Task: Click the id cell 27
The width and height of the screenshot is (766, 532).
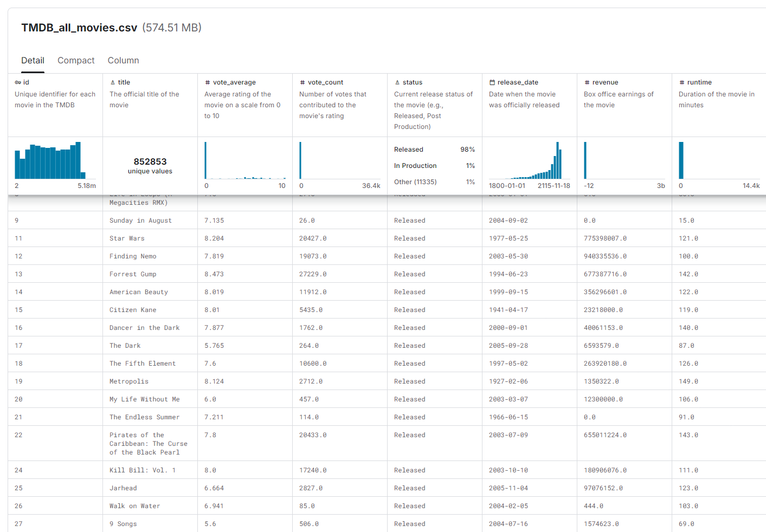Action: coord(18,524)
